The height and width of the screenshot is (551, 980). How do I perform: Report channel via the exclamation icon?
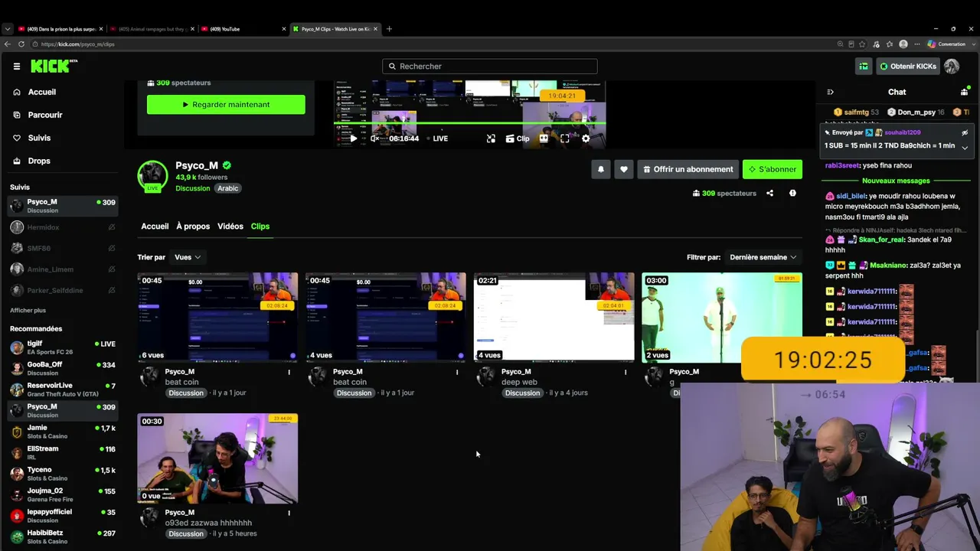tap(792, 194)
